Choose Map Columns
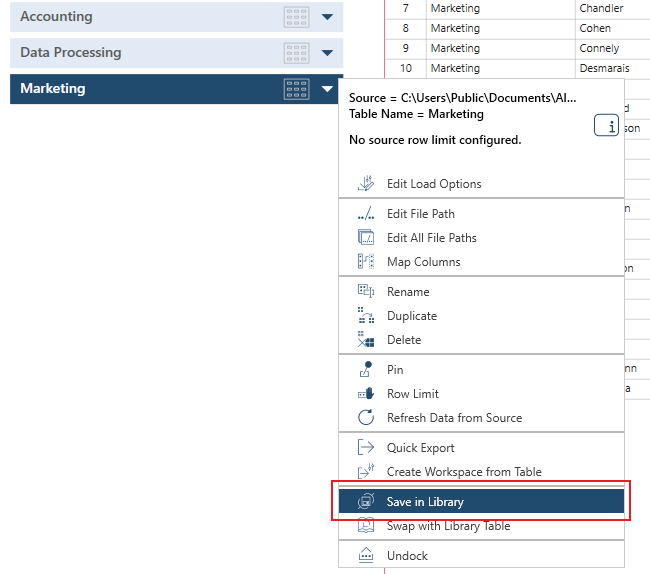This screenshot has height=574, width=650. [x=481, y=262]
